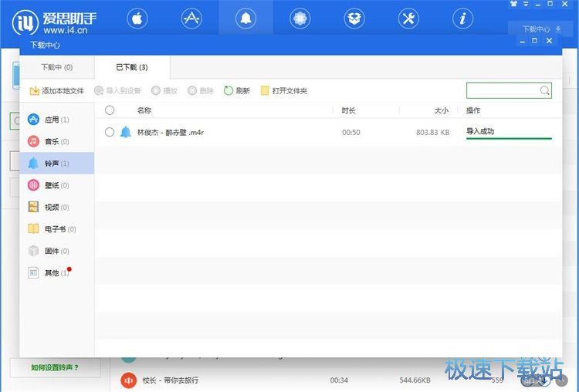Switch to the 下载中 (0) tab
The width and height of the screenshot is (579, 392).
[x=57, y=67]
